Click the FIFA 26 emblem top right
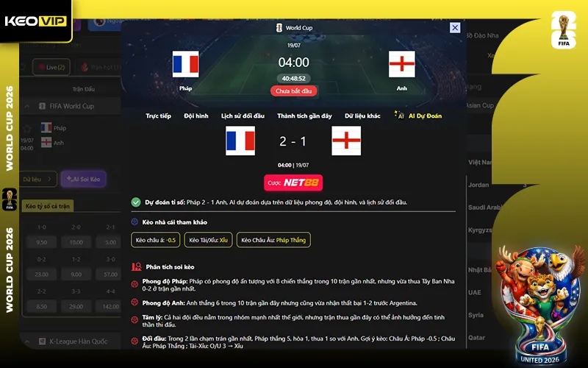The height and width of the screenshot is (368, 588). [564, 30]
